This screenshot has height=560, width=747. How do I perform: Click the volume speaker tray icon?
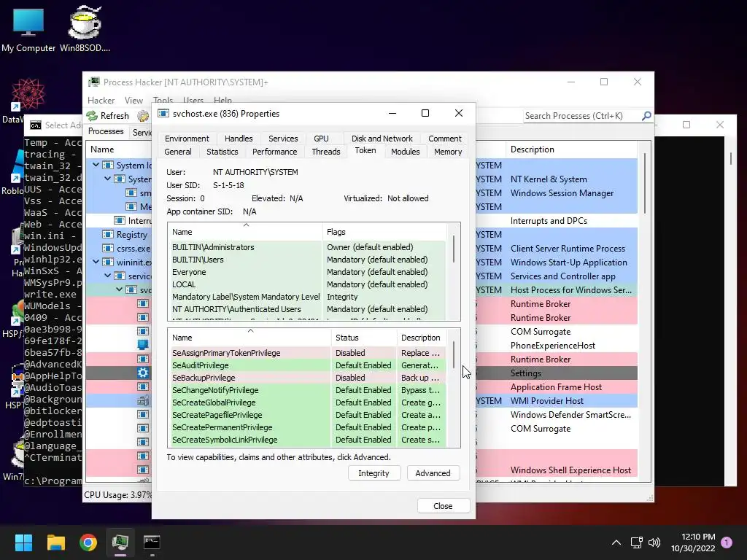point(654,542)
